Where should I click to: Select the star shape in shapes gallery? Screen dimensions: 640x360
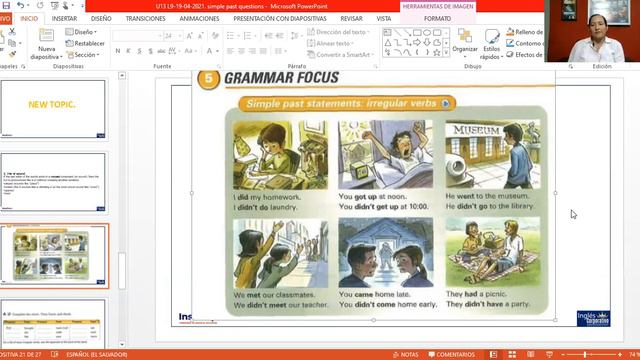coord(436,52)
